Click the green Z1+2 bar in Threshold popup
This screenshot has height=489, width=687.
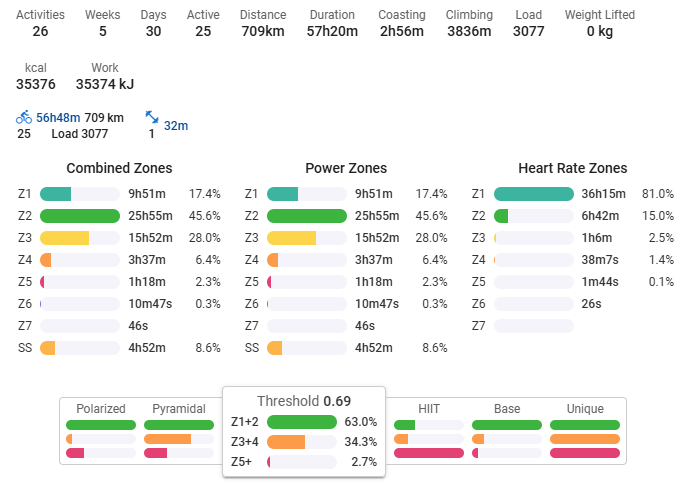tap(302, 422)
